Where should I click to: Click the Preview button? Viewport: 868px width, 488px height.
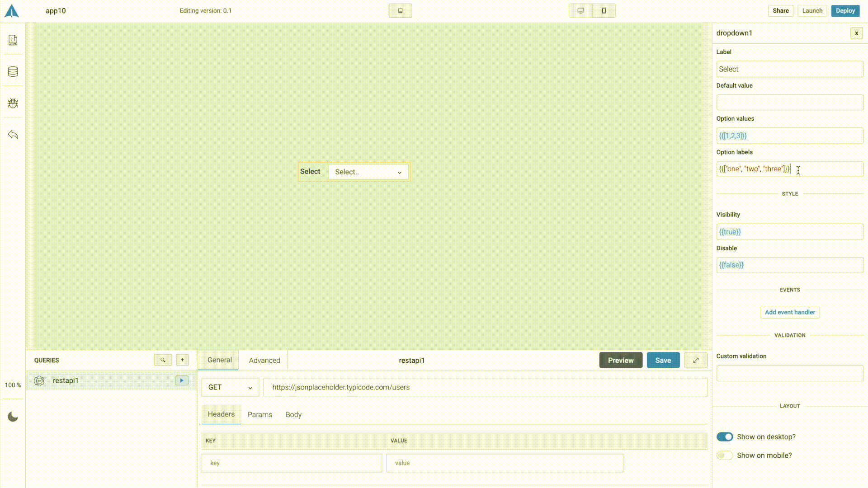click(x=621, y=361)
